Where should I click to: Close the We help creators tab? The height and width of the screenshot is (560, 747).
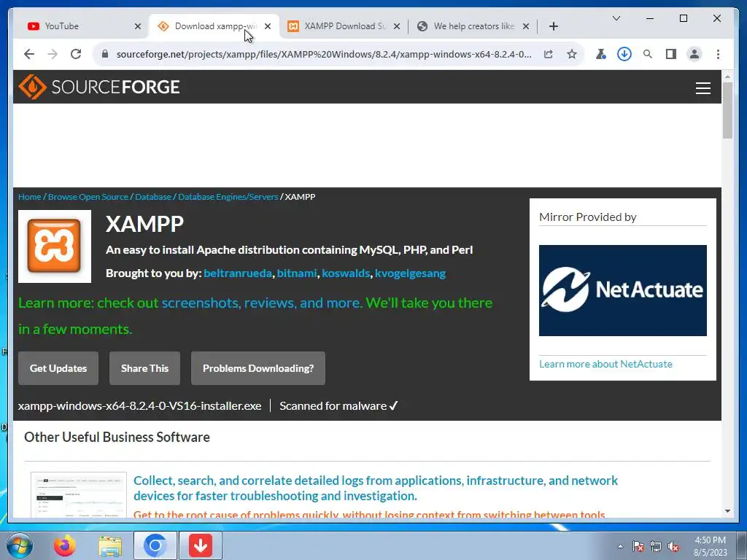tap(525, 26)
